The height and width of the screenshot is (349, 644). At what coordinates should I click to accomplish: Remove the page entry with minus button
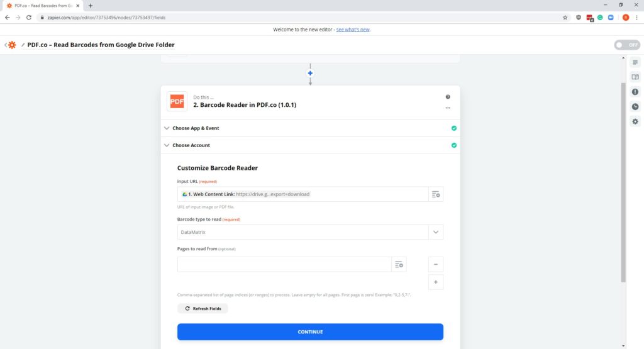436,264
